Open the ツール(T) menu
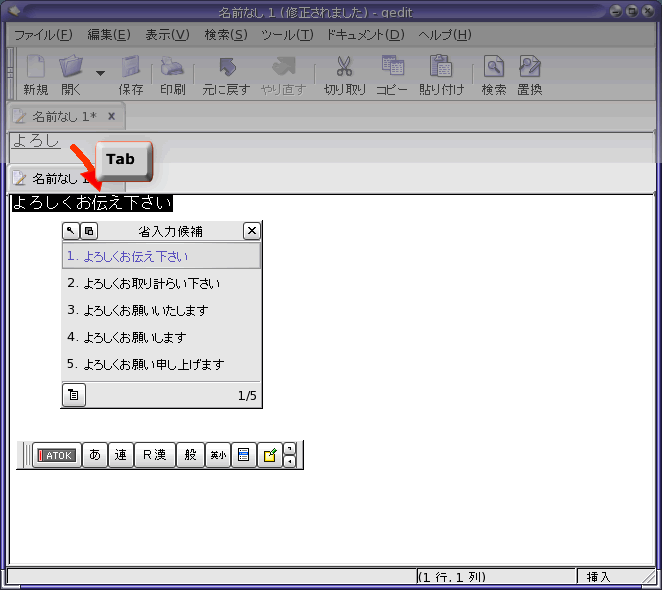This screenshot has width=662, height=590. coord(287,35)
